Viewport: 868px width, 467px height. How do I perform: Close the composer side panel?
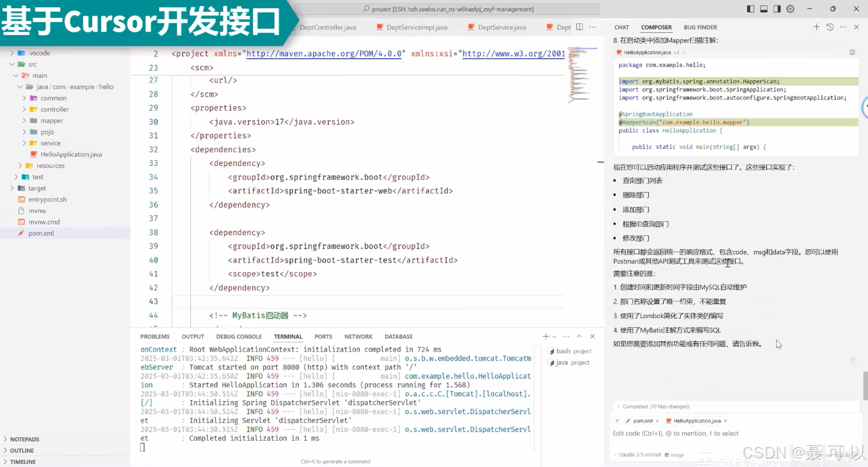[x=856, y=27]
